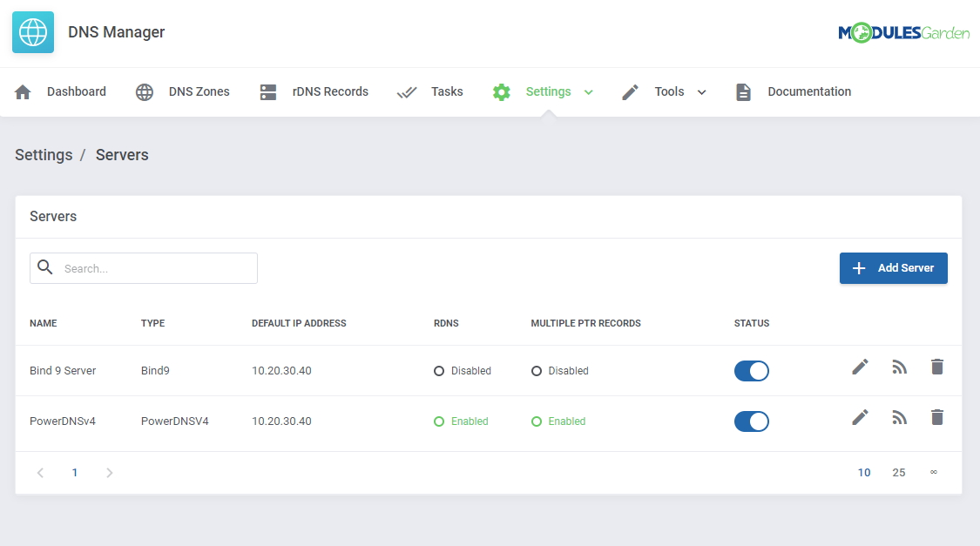
Task: Click the DNS Manager title text
Action: 116,32
